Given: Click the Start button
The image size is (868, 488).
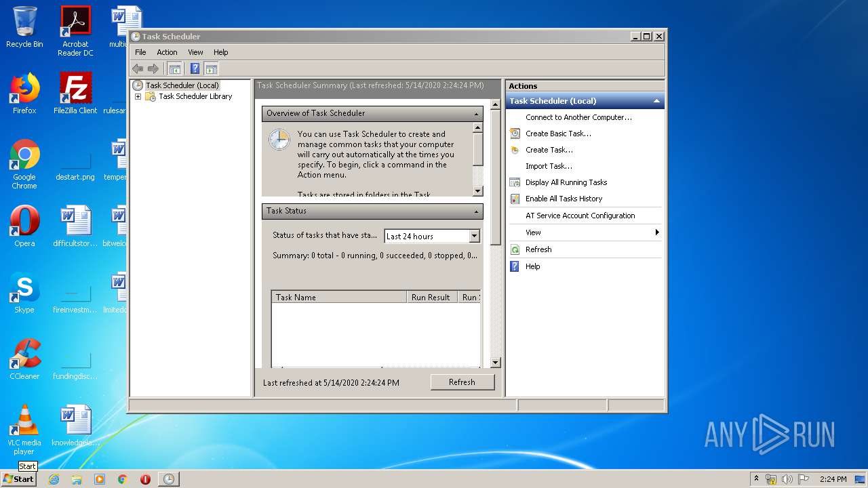Looking at the screenshot, I should (x=18, y=479).
